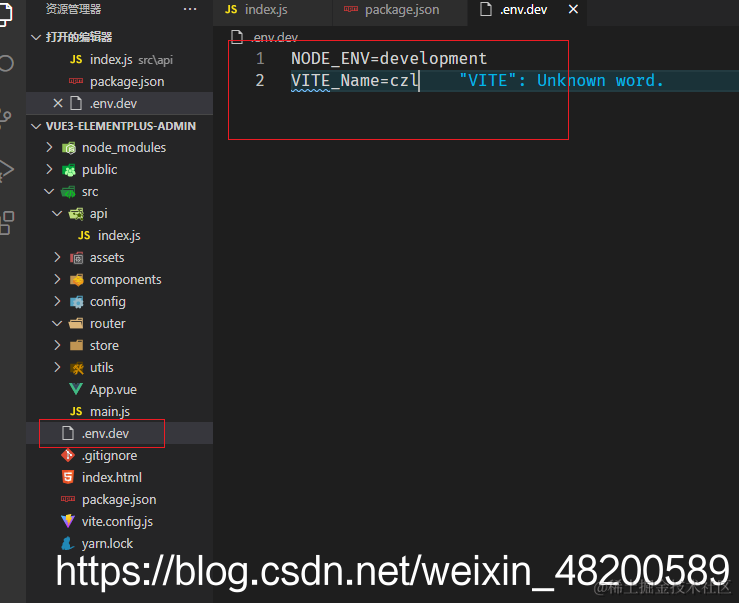Click the store folder icon
The width and height of the screenshot is (739, 603).
click(76, 346)
